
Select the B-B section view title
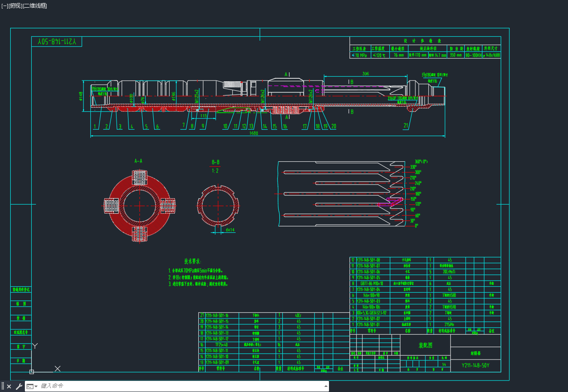pyautogui.click(x=215, y=163)
